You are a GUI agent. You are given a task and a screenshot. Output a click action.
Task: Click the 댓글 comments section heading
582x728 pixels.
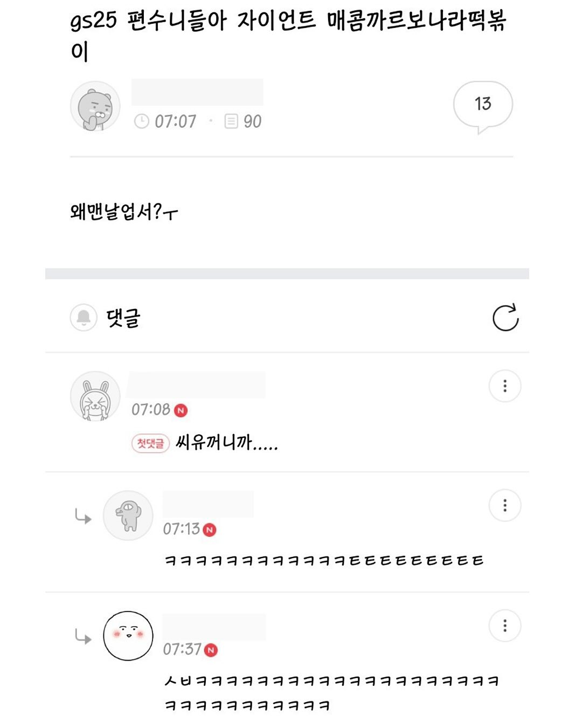[x=123, y=318]
